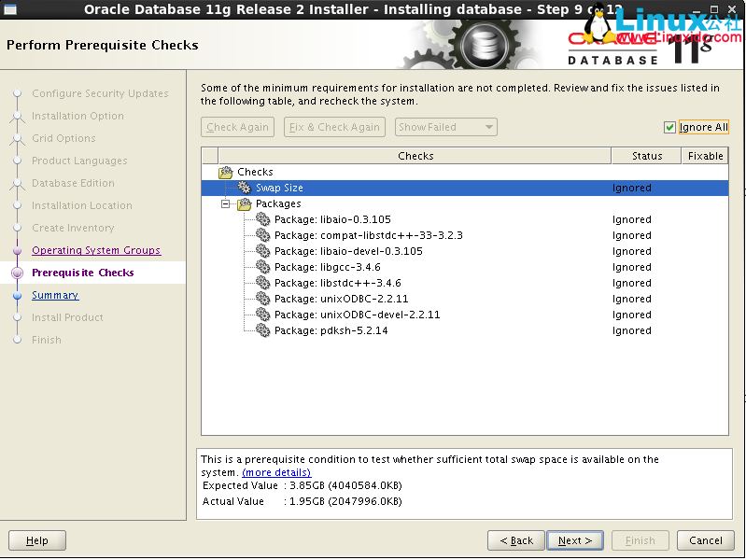Select Package: libgcc-3.4.6 row
Image resolution: width=746 pixels, height=560 pixels.
tap(465, 267)
